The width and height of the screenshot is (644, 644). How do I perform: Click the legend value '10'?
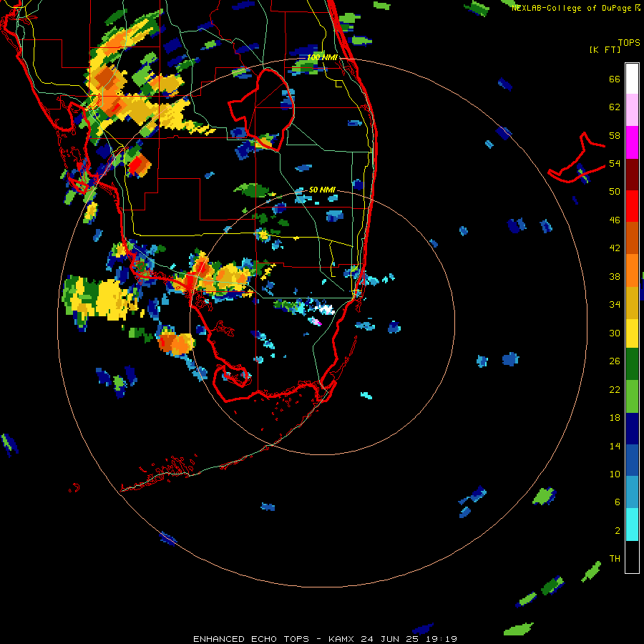click(x=615, y=474)
